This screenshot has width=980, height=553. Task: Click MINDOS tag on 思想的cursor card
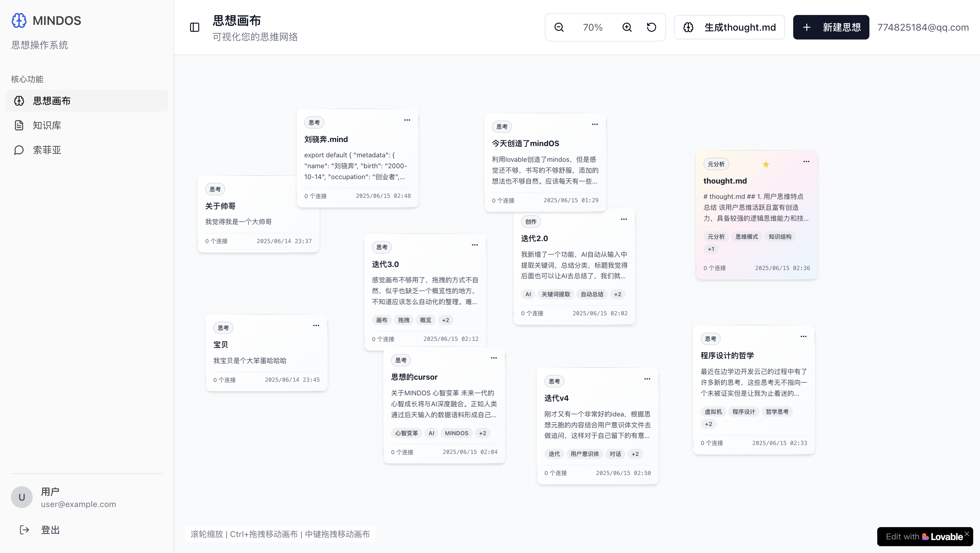[457, 433]
